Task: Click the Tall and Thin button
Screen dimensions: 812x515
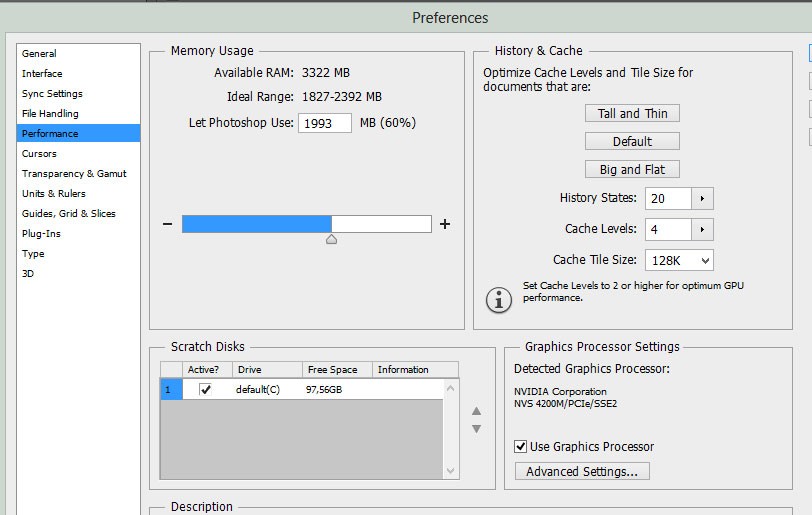Action: pyautogui.click(x=632, y=113)
